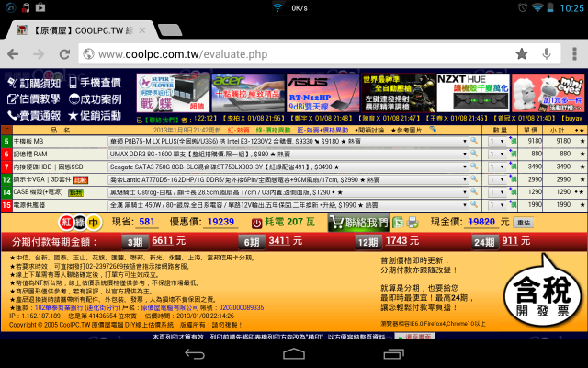Expand the 顯示卡 VGA product dropdown
Viewport: 588px width, 368px height.
pyautogui.click(x=288, y=179)
